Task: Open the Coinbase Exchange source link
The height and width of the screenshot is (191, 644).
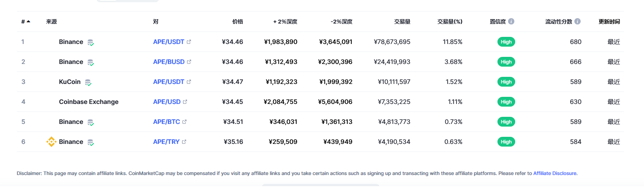Action: point(89,102)
